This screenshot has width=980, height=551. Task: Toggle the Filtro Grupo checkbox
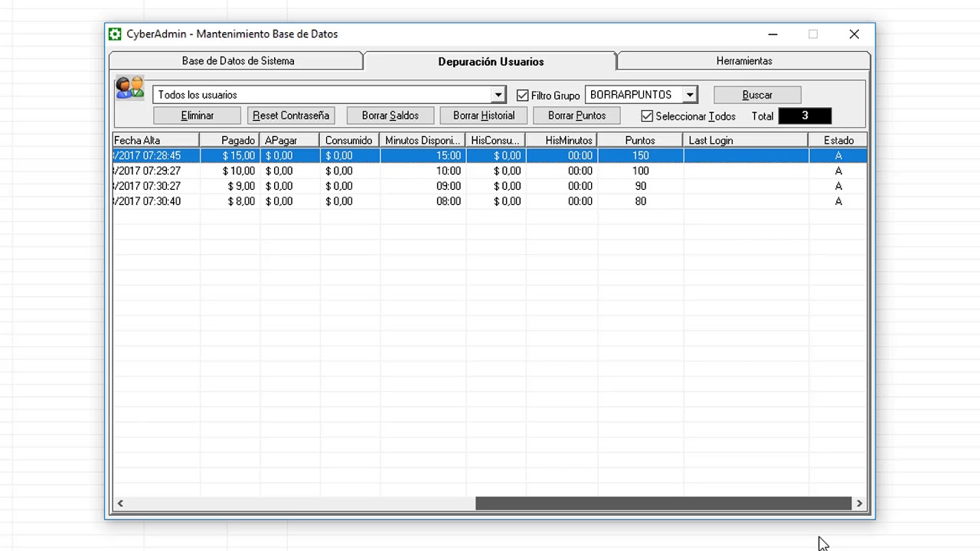click(523, 96)
